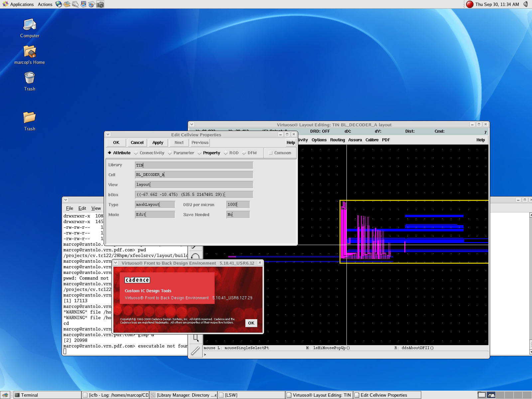Click Cancel in Edit Cellview Properties
The height and width of the screenshot is (399, 532).
[x=137, y=143]
